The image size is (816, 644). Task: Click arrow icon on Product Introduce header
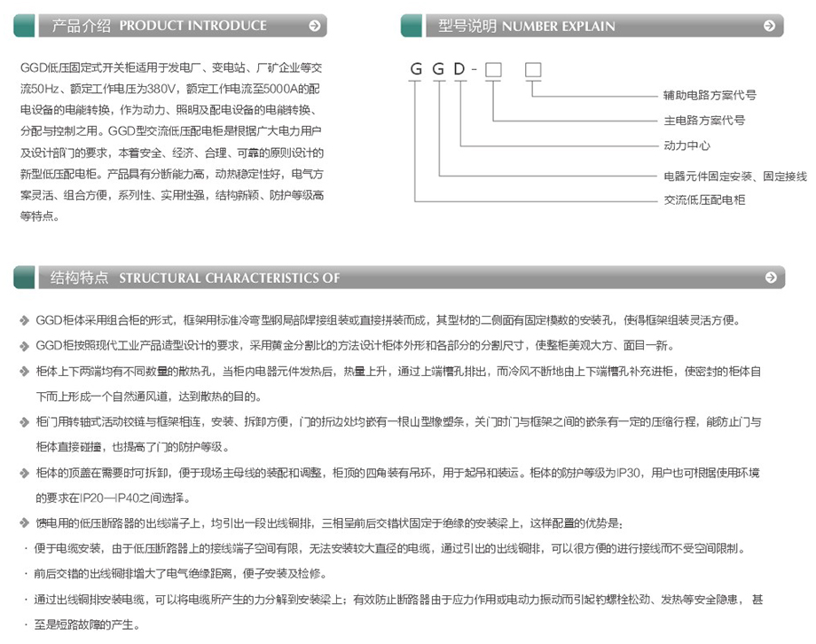314,26
